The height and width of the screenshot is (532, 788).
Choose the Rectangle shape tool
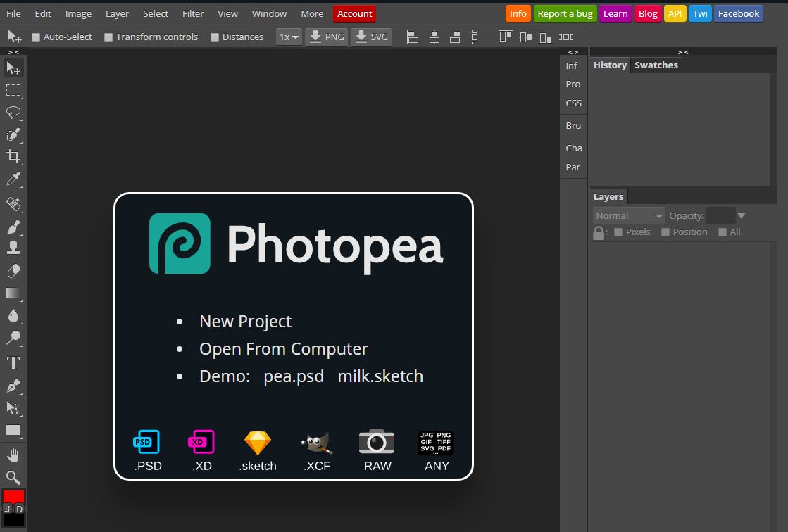13,431
